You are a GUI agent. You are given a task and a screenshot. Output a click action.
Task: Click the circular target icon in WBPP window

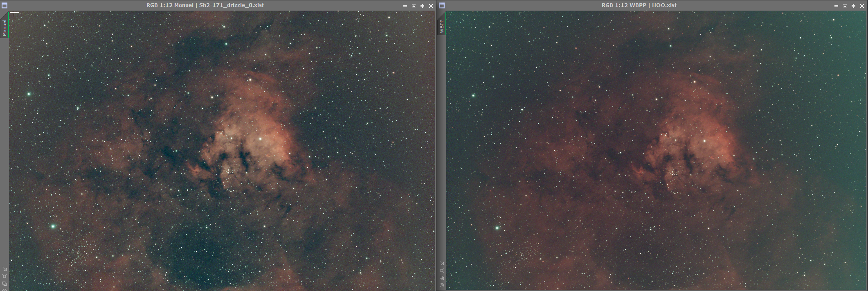(x=442, y=285)
